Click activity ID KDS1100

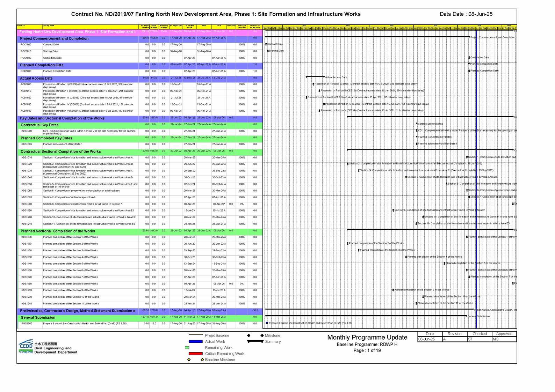pos(27,237)
